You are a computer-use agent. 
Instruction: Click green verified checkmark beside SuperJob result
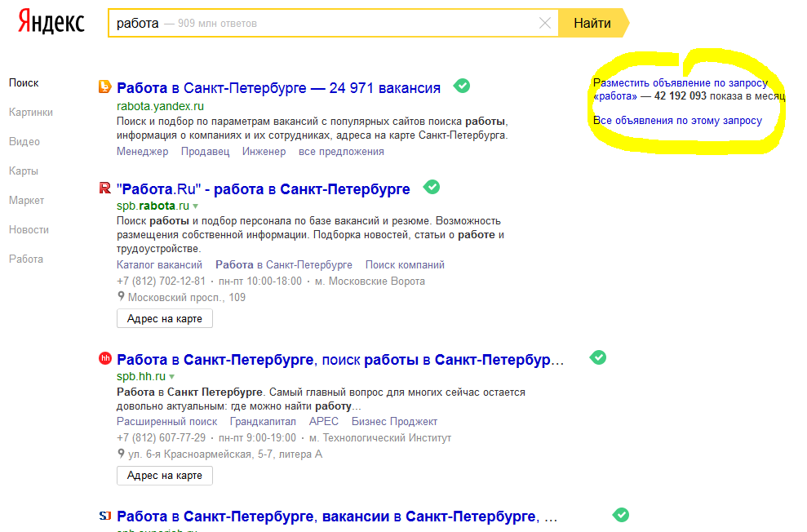[621, 515]
